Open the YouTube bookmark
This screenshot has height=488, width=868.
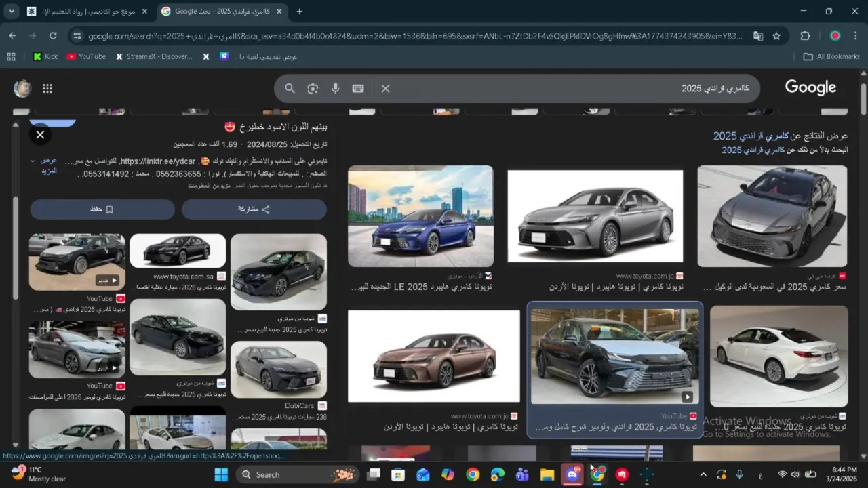tap(86, 57)
